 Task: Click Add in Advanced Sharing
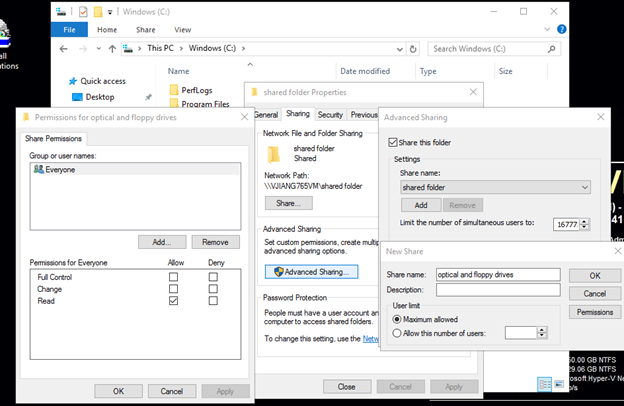tap(421, 205)
